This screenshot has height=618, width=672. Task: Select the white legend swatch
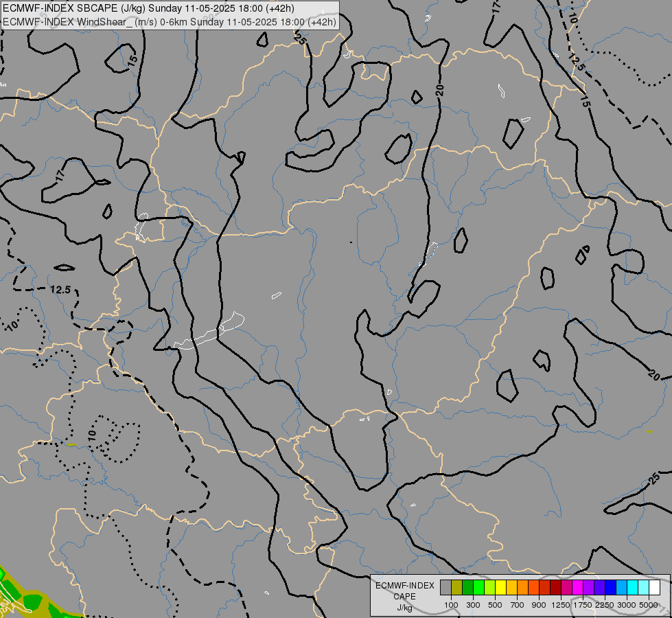[654, 587]
